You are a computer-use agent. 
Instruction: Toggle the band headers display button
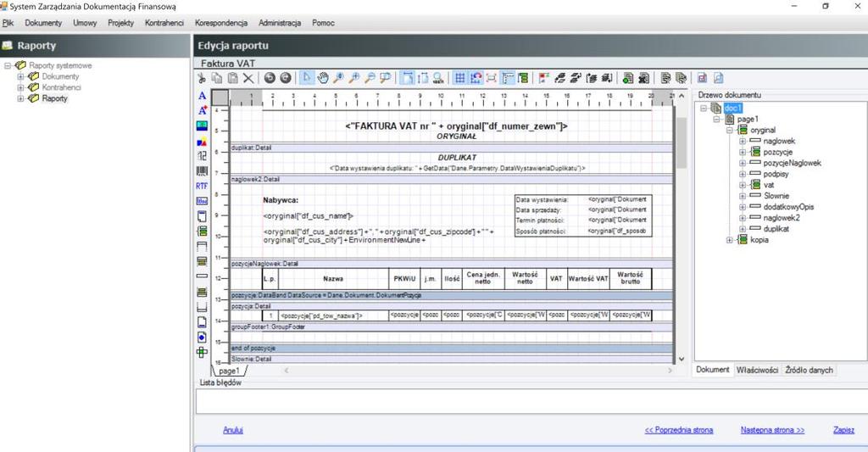523,78
